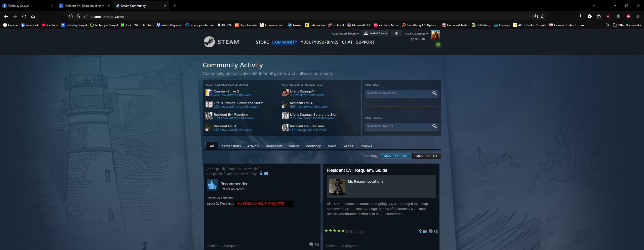Open the uBlock Origin extension icon

tap(608, 16)
